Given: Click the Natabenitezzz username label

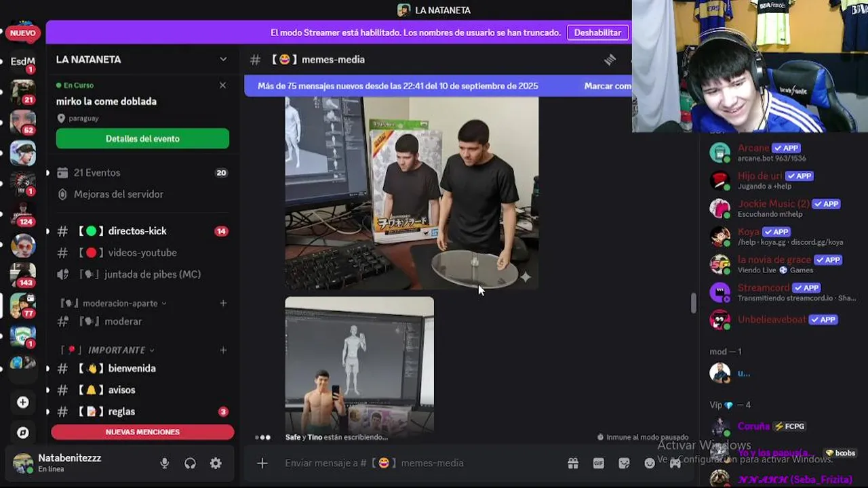Looking at the screenshot, I should tap(69, 458).
